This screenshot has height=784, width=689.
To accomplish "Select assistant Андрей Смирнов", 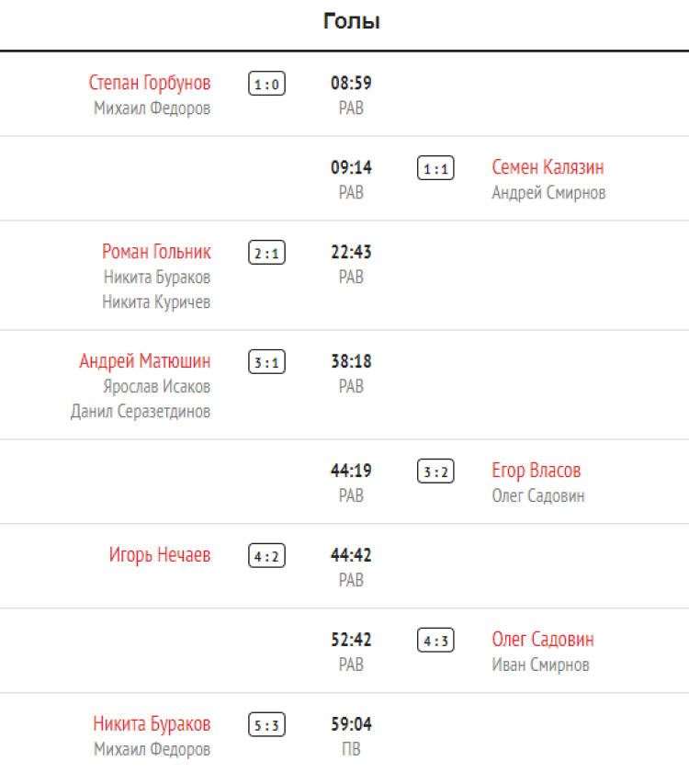I will tap(548, 193).
